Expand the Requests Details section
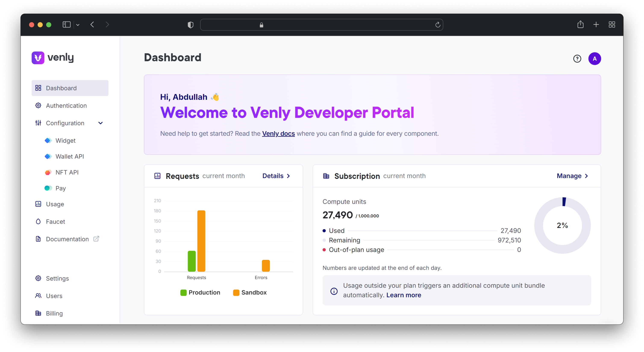This screenshot has height=352, width=644. (277, 176)
